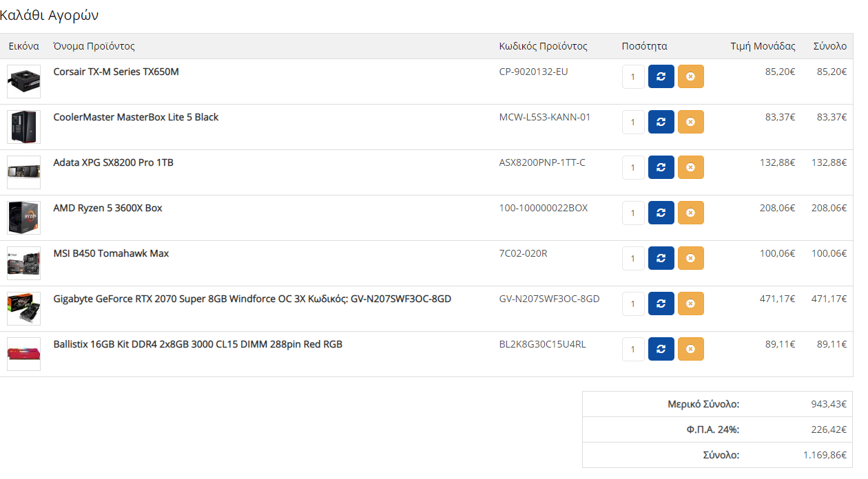Remove Gigabyte GeForce RTX 2070 Super
Screen dimensions: 868x479
(x=691, y=304)
